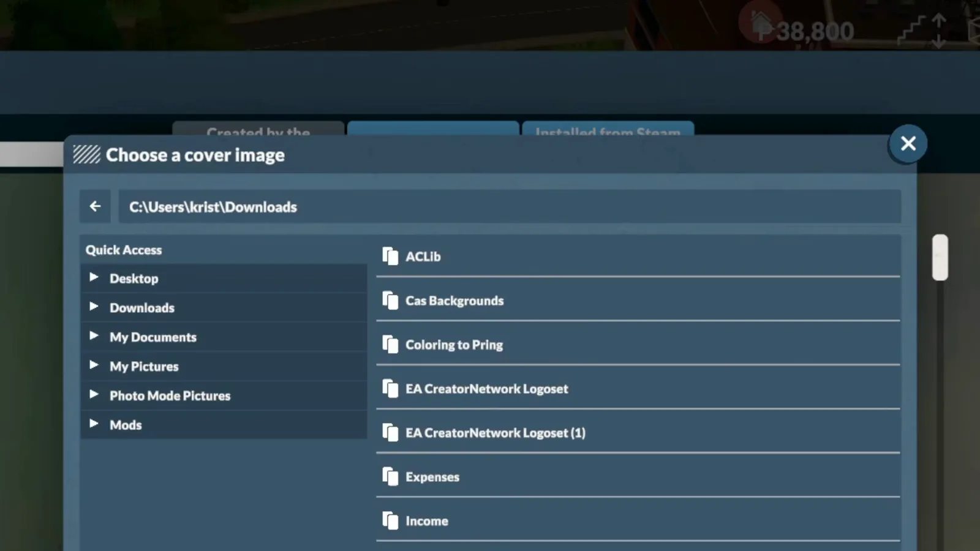Image resolution: width=980 pixels, height=551 pixels.
Task: Open the ACLib folder name
Action: (x=423, y=257)
